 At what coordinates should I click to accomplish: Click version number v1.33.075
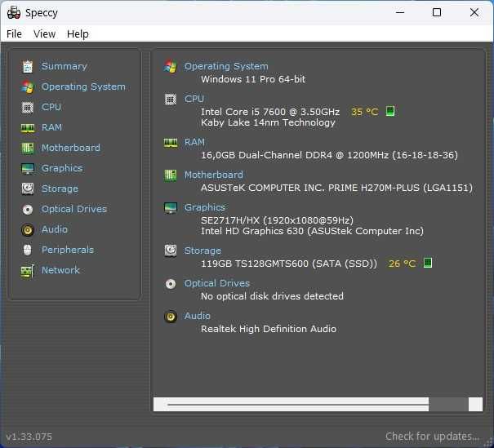point(29,437)
